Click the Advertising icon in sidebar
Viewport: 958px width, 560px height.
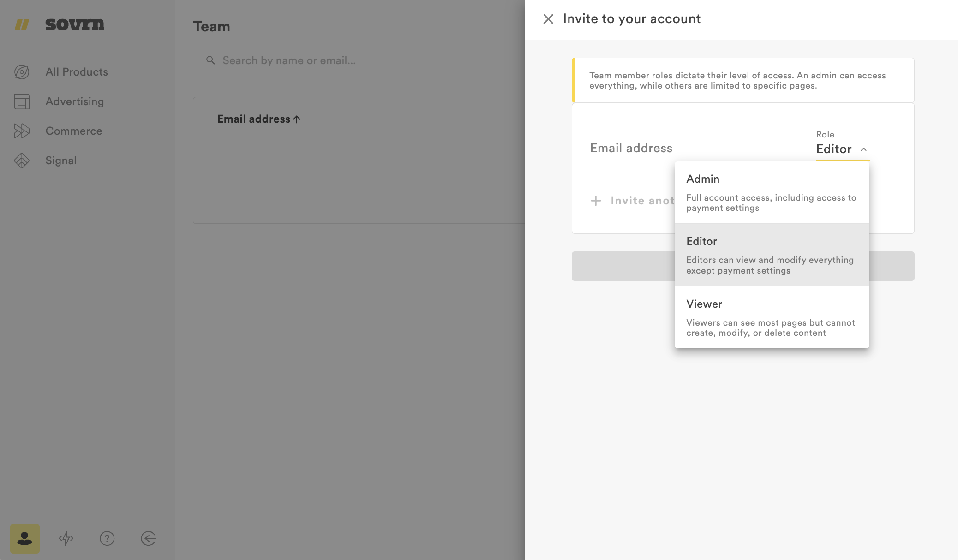[x=22, y=101]
